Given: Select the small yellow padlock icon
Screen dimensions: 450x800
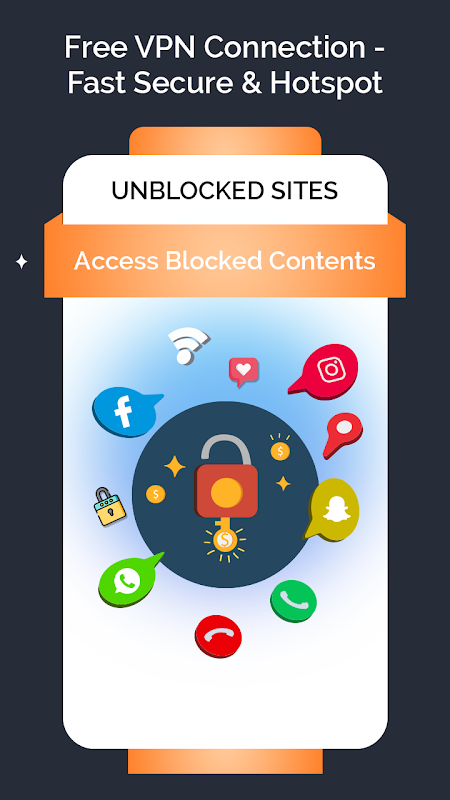Looking at the screenshot, I should click(x=109, y=506).
